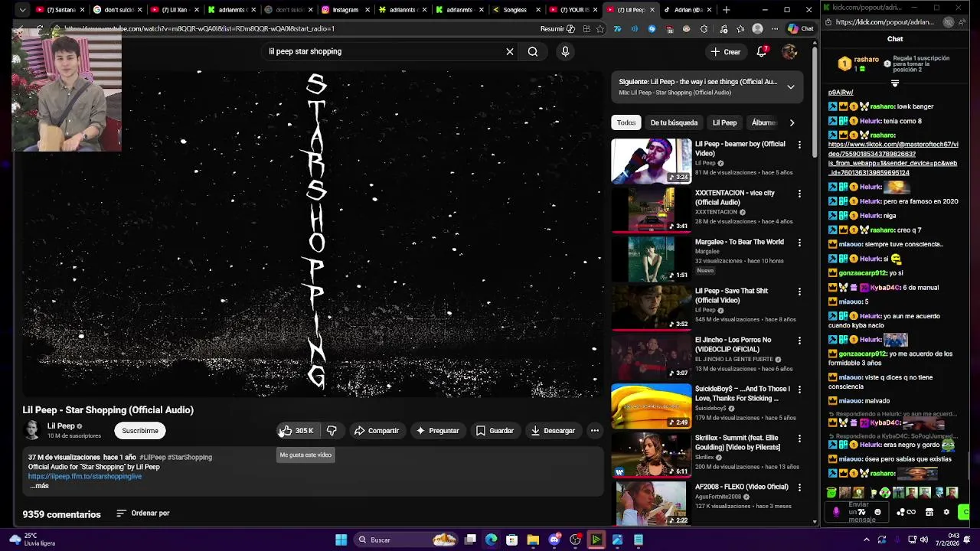Image resolution: width=980 pixels, height=551 pixels.
Task: Open the new tab with plus button
Action: (726, 10)
